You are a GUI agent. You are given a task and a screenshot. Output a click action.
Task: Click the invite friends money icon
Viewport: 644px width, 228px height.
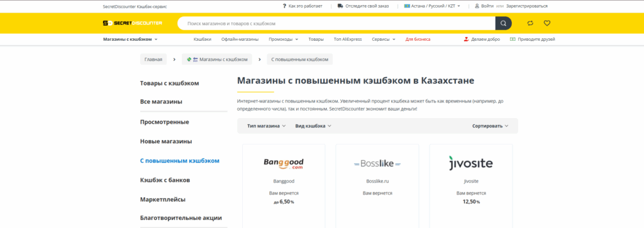513,40
